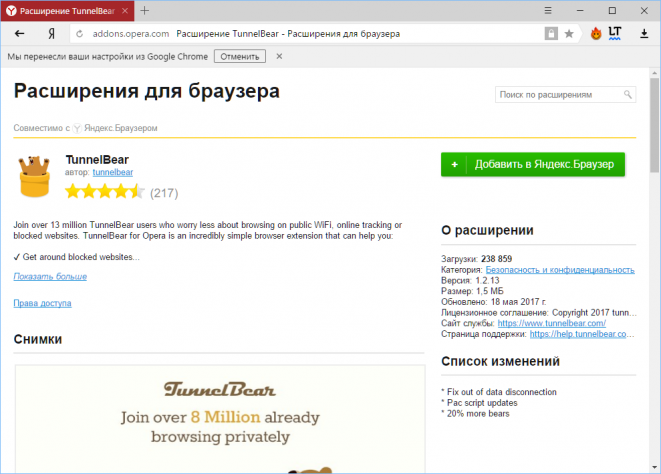Viewport: 661px width, 474px height.
Task: Open the protect lock icon in address bar
Action: coord(551,34)
